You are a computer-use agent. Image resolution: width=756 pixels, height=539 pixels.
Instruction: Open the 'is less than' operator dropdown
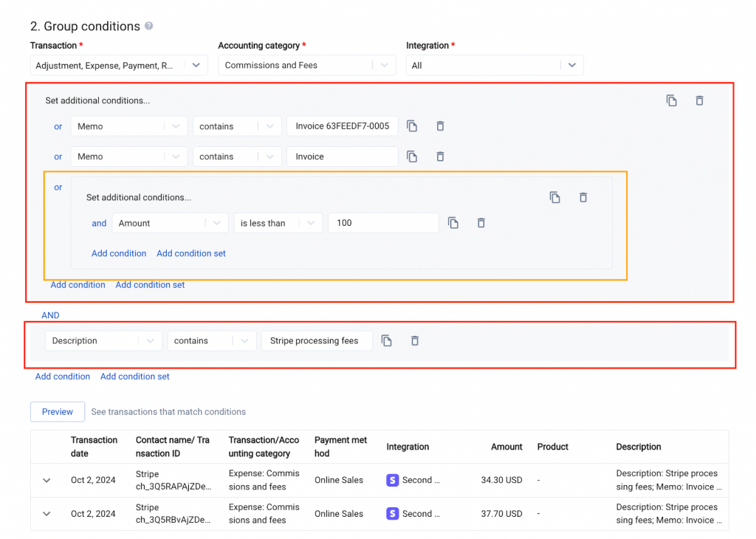[x=278, y=223]
